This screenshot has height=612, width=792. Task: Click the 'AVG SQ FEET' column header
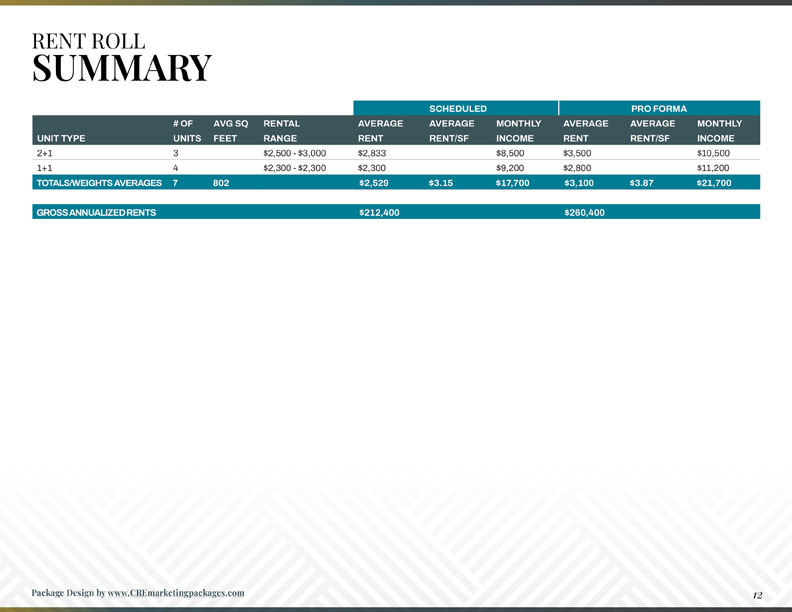click(x=230, y=131)
